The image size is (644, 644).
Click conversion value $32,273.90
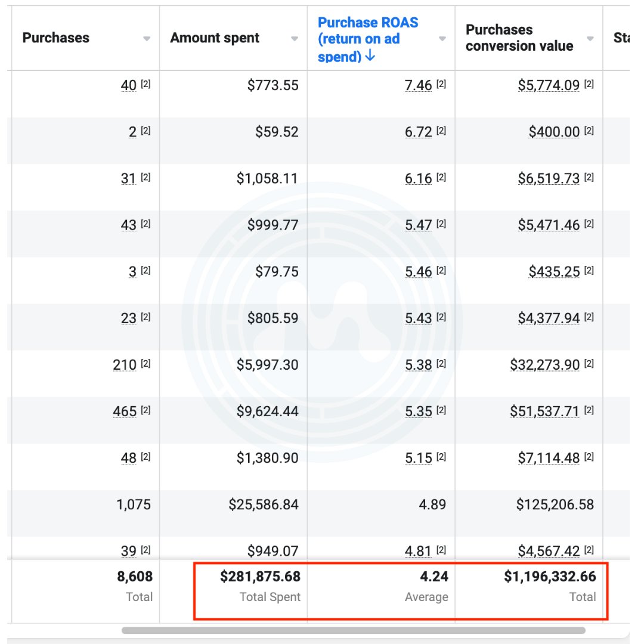pos(544,365)
